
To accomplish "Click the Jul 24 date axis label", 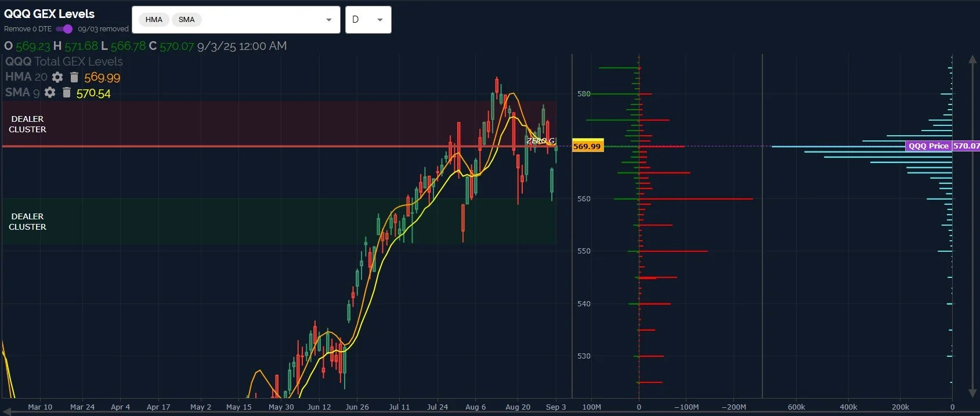I will point(437,407).
